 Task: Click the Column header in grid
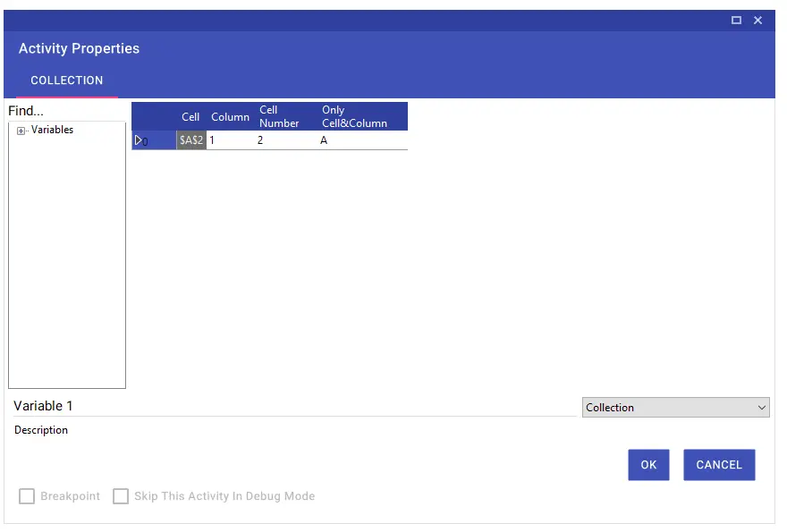231,117
